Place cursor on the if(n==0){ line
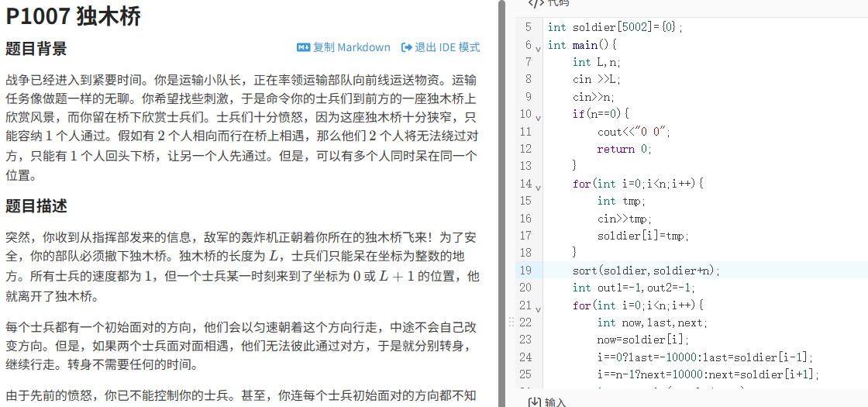This screenshot has height=407, width=868. coord(601,114)
